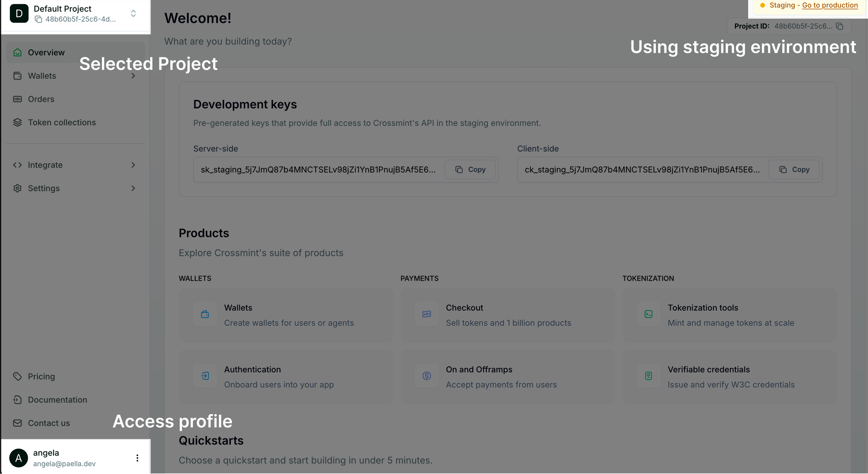Open the On and Offramps card
This screenshot has width=868, height=474.
coord(508,377)
